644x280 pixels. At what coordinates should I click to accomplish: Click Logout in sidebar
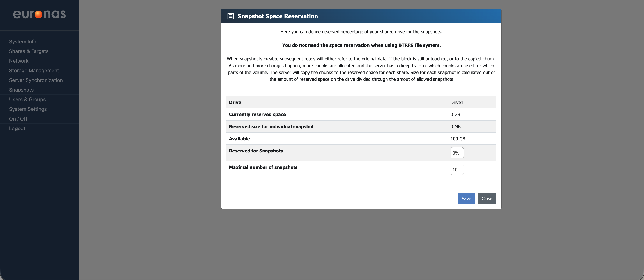click(x=17, y=129)
